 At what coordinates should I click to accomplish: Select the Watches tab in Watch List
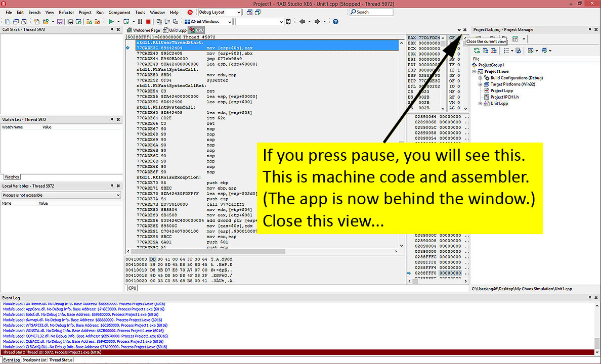click(12, 177)
